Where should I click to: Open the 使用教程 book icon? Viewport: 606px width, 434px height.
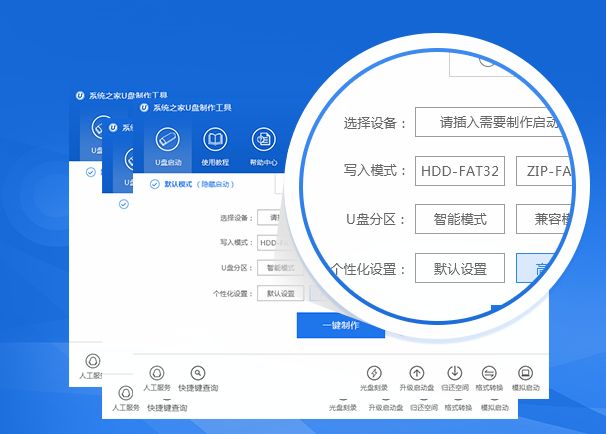click(x=215, y=140)
